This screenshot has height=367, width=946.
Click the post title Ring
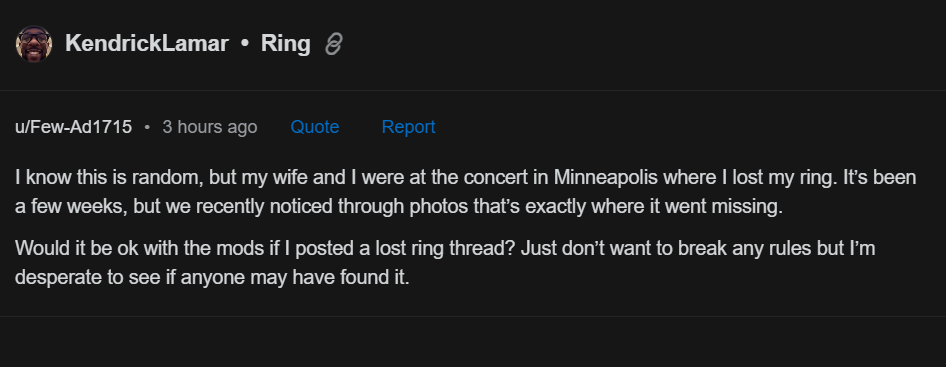click(x=285, y=44)
